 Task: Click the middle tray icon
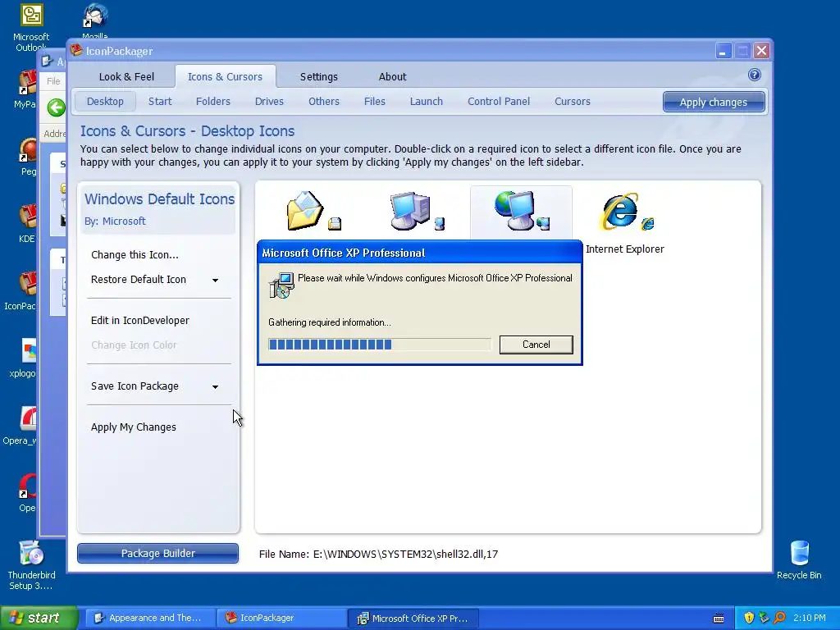pyautogui.click(x=765, y=618)
